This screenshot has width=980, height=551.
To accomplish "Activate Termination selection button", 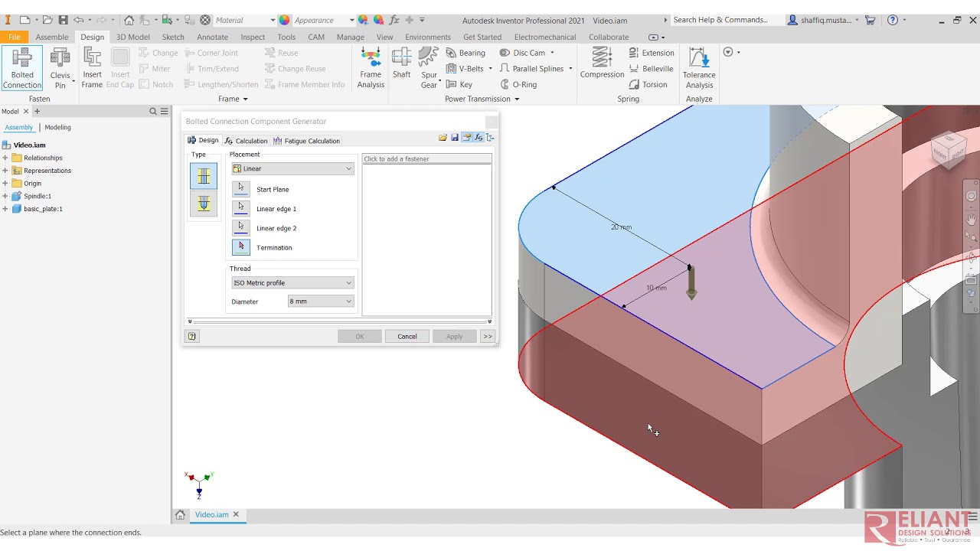I will pos(241,247).
